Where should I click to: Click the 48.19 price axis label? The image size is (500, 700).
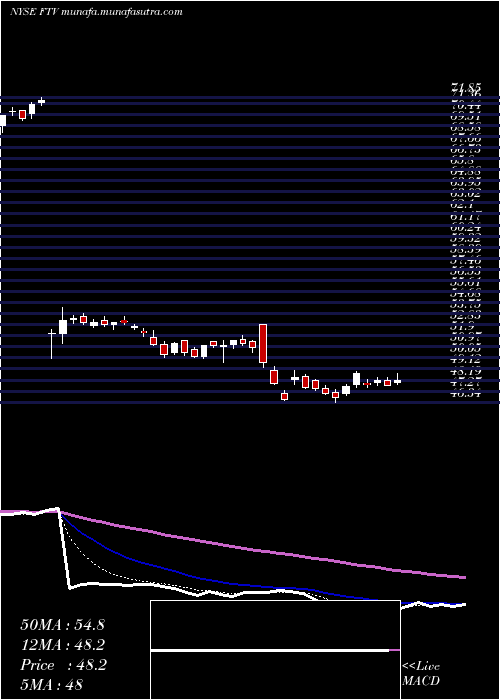(x=466, y=371)
